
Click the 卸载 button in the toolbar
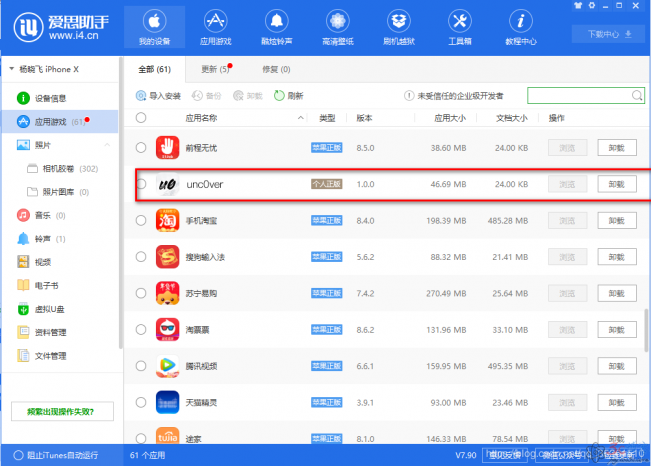(x=248, y=96)
